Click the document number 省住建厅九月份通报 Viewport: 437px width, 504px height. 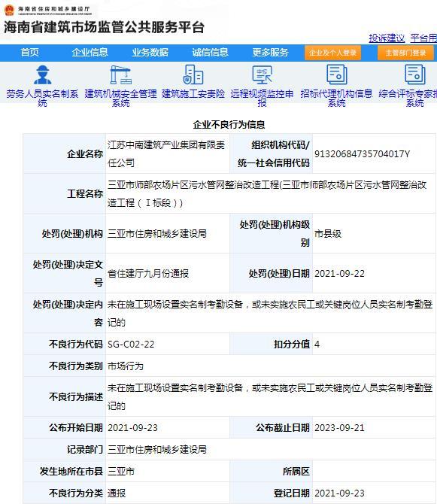click(148, 274)
